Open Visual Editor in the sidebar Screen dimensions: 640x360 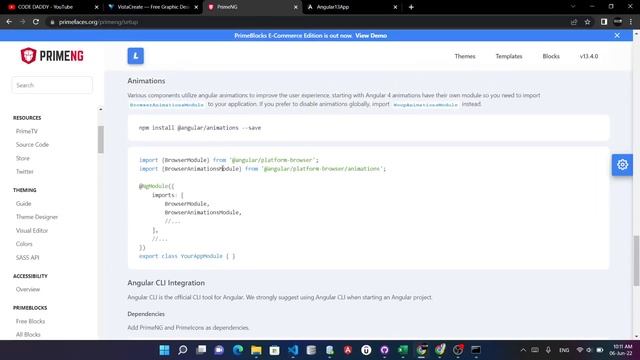[x=32, y=230]
